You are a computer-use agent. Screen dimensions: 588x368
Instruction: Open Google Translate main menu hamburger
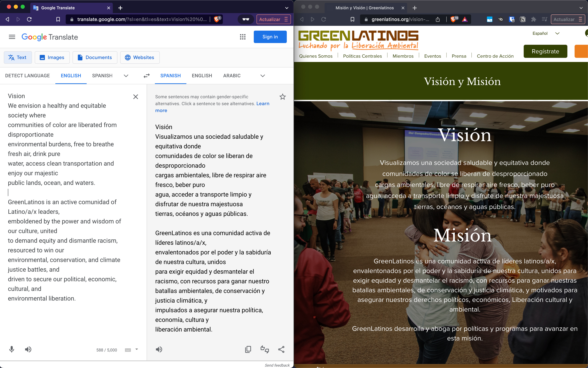pos(12,37)
